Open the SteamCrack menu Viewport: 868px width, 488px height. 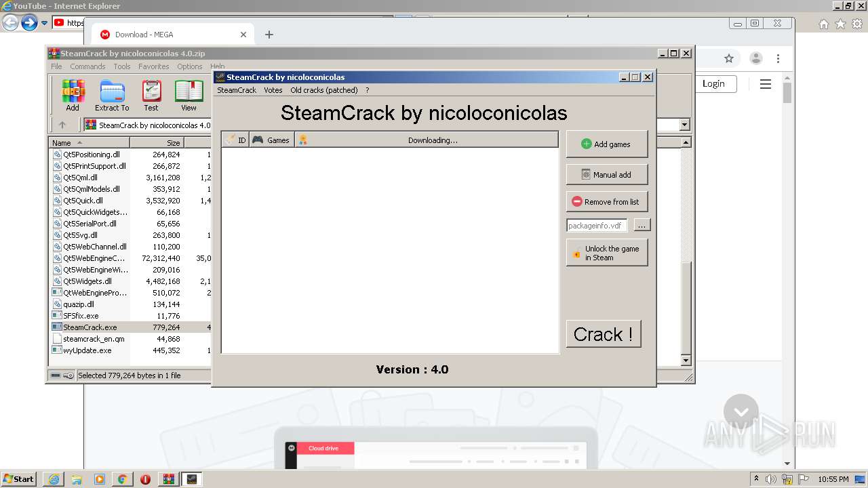(x=237, y=90)
